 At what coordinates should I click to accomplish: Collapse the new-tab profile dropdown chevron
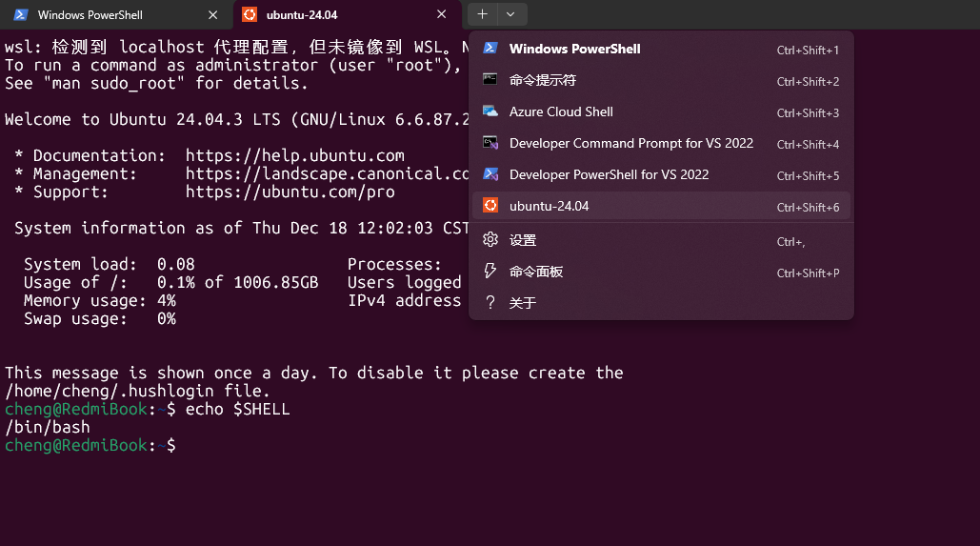(511, 14)
